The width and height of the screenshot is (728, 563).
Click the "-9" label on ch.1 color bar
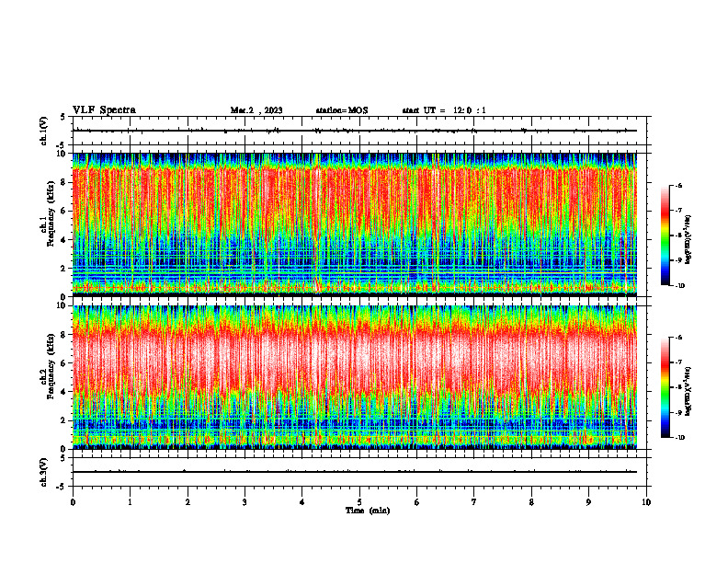pyautogui.click(x=678, y=260)
